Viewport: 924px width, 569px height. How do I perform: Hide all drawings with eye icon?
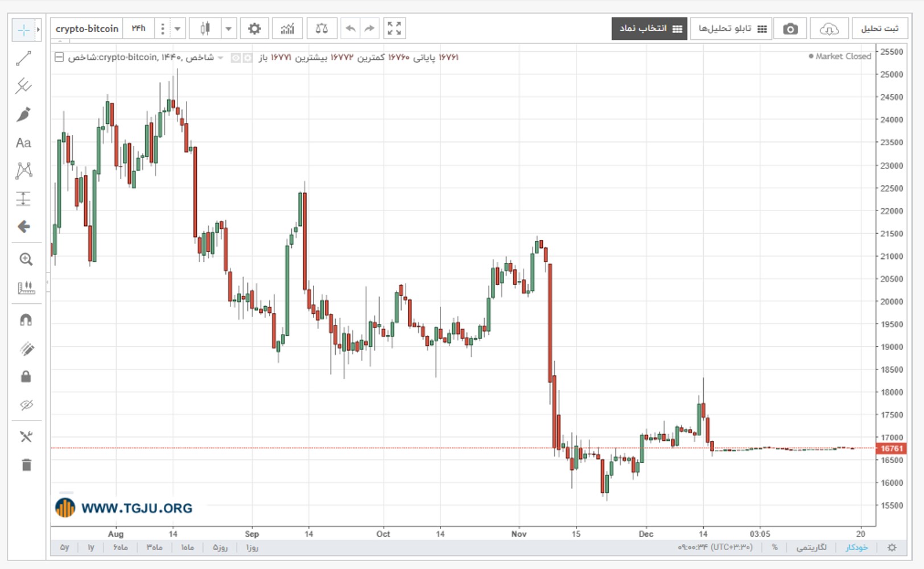click(26, 405)
